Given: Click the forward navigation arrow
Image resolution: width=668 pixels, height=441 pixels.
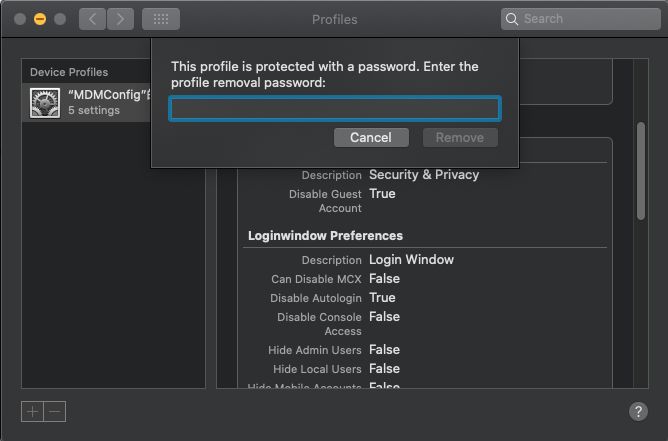Looking at the screenshot, I should click(120, 19).
